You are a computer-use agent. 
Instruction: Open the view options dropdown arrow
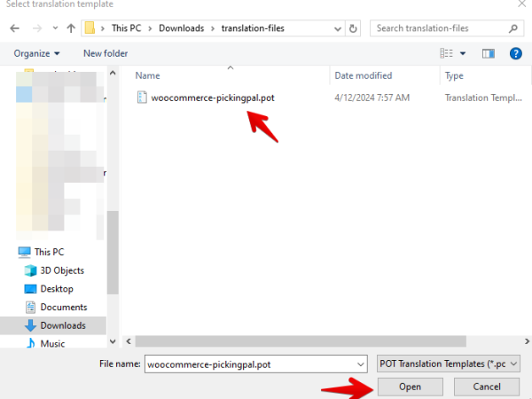(x=463, y=53)
